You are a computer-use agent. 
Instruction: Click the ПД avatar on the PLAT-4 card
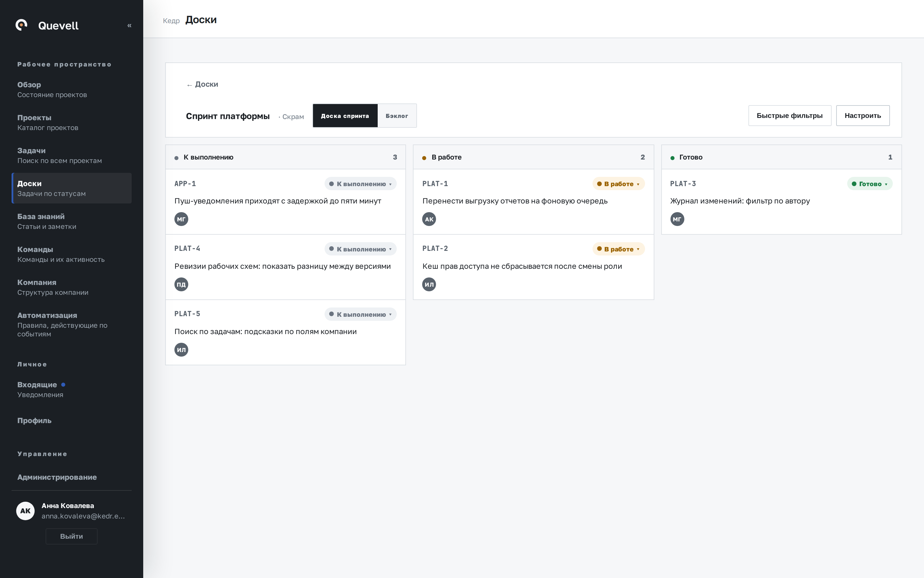(x=181, y=284)
